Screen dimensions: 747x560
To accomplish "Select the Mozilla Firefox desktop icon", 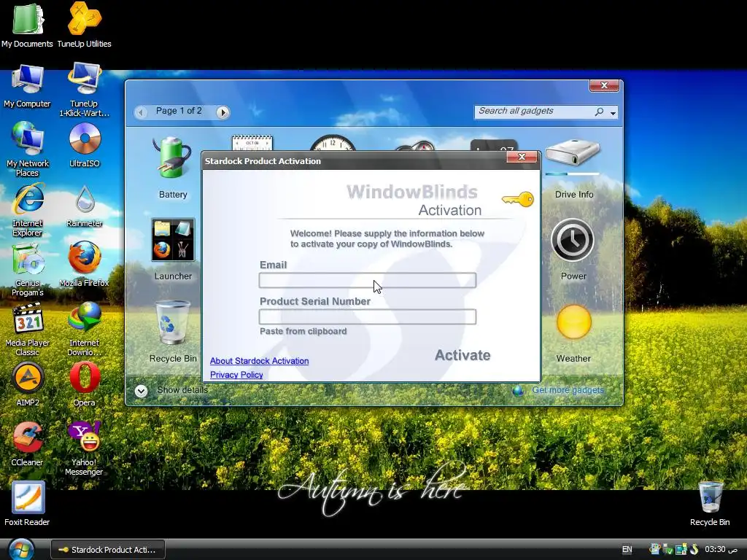I will pos(85,264).
